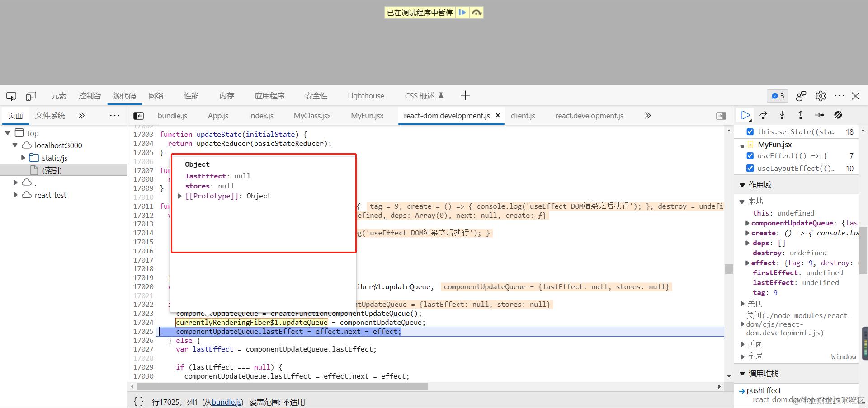Show more navigator tabs chevron
Viewport: 868px width, 408px height.
pyautogui.click(x=81, y=116)
